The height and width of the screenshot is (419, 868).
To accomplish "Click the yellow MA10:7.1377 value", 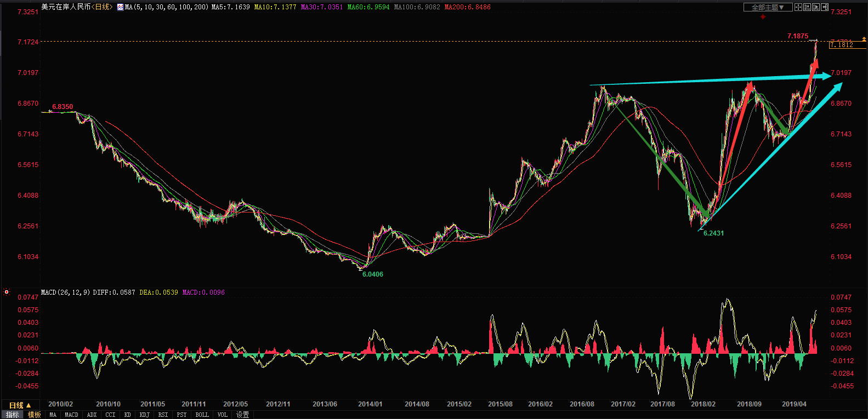I will (275, 7).
